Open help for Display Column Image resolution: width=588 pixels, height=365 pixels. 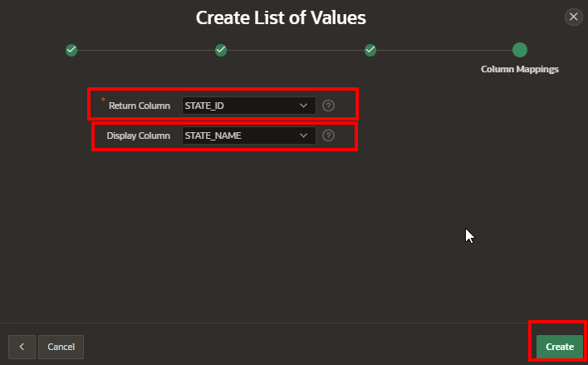[328, 136]
